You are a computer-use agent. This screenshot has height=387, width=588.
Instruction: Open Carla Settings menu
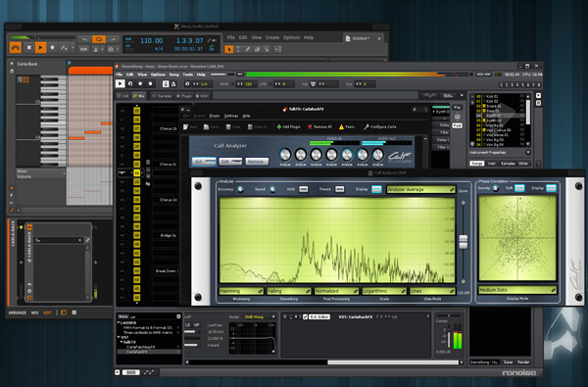click(x=231, y=116)
